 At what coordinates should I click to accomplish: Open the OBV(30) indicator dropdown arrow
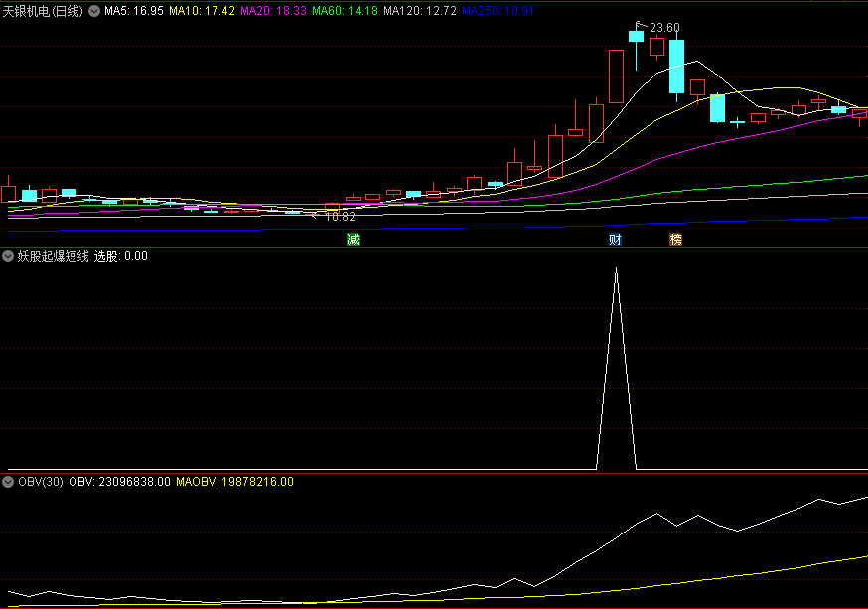(8, 482)
